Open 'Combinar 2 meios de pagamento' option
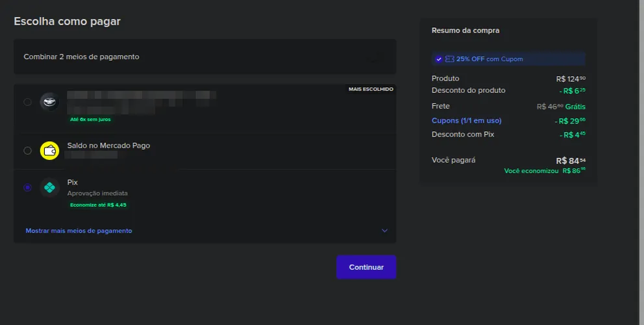This screenshot has width=644, height=325. pos(205,57)
